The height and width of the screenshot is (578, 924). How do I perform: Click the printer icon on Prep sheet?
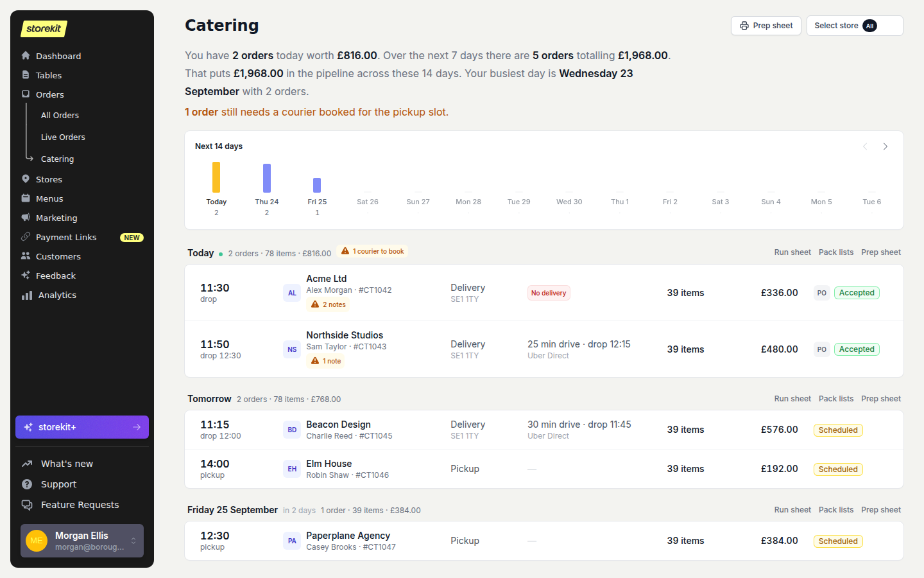click(744, 26)
